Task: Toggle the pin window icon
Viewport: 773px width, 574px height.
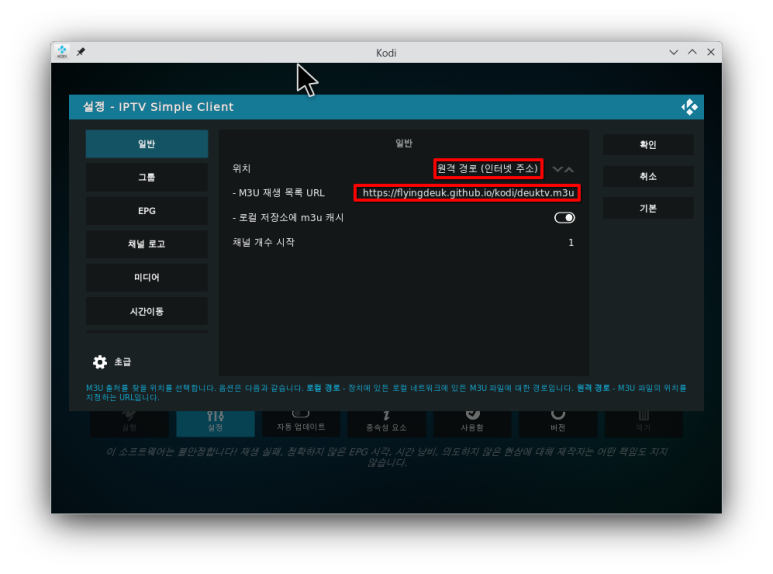Action: [x=81, y=52]
